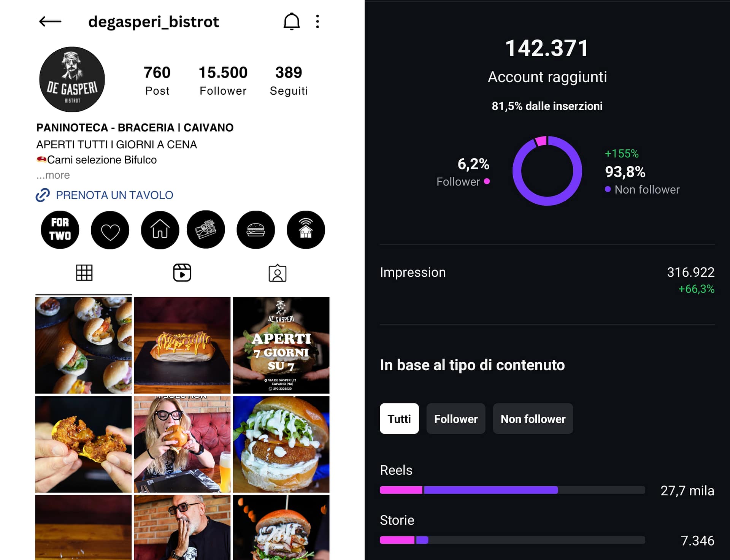The width and height of the screenshot is (730, 560).
Task: Open the burger story highlight
Action: [256, 230]
